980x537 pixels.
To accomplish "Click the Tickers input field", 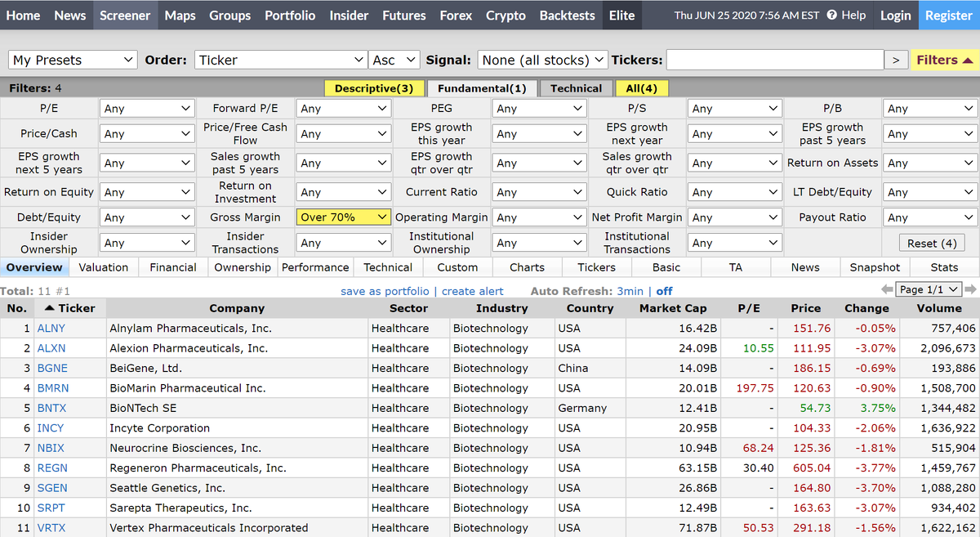I will click(x=775, y=60).
